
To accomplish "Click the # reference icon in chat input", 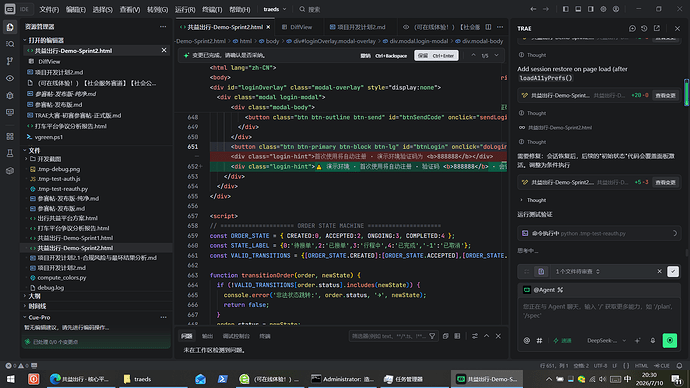I will pyautogui.click(x=539, y=340).
